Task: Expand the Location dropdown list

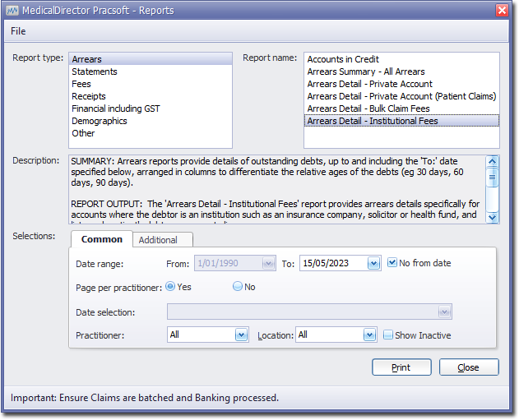Action: click(x=369, y=335)
